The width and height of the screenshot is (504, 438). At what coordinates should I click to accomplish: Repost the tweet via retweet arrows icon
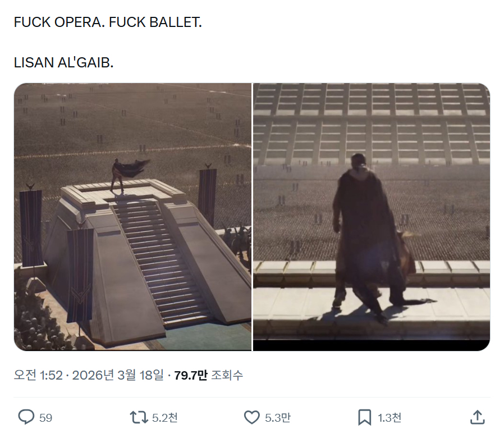[x=139, y=417]
